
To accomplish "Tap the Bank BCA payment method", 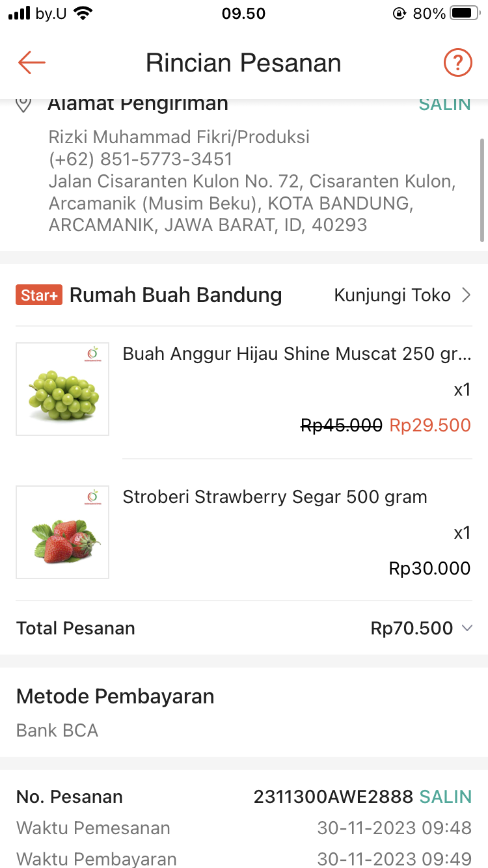I will [x=57, y=730].
